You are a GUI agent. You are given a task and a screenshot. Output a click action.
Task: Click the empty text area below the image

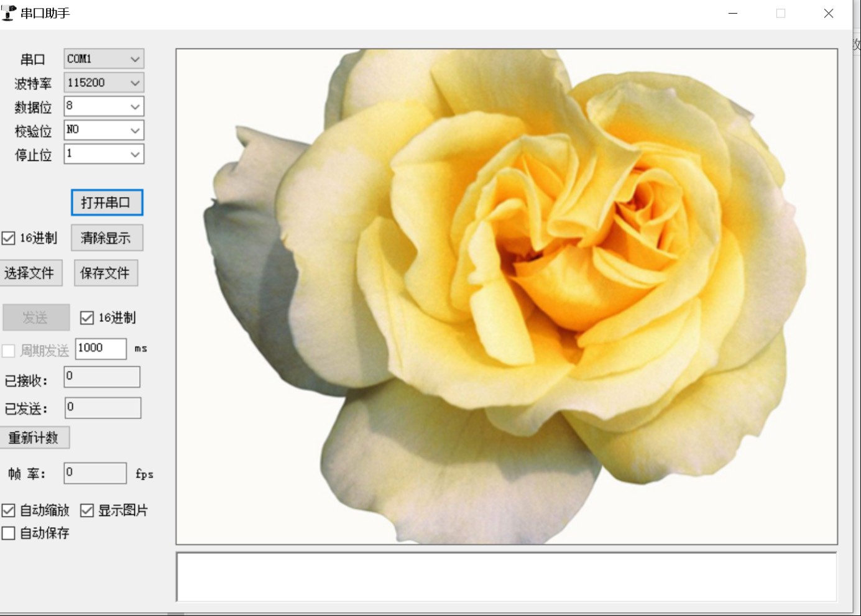click(x=506, y=577)
